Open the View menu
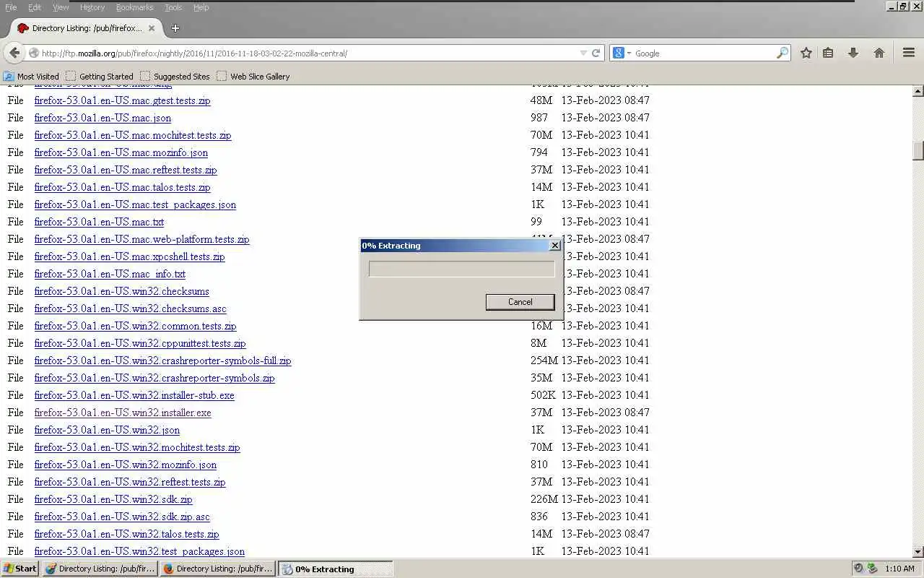This screenshot has width=924, height=578. (x=61, y=7)
